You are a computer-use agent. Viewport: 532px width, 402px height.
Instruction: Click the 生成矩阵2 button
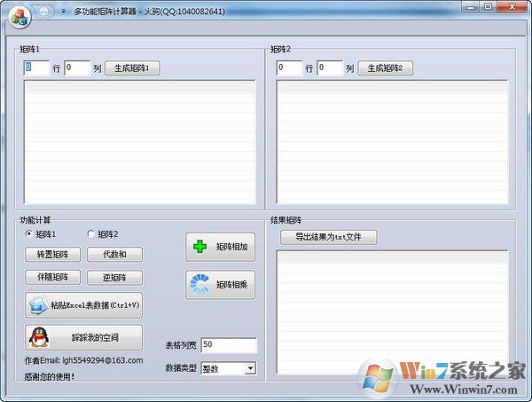pyautogui.click(x=385, y=68)
